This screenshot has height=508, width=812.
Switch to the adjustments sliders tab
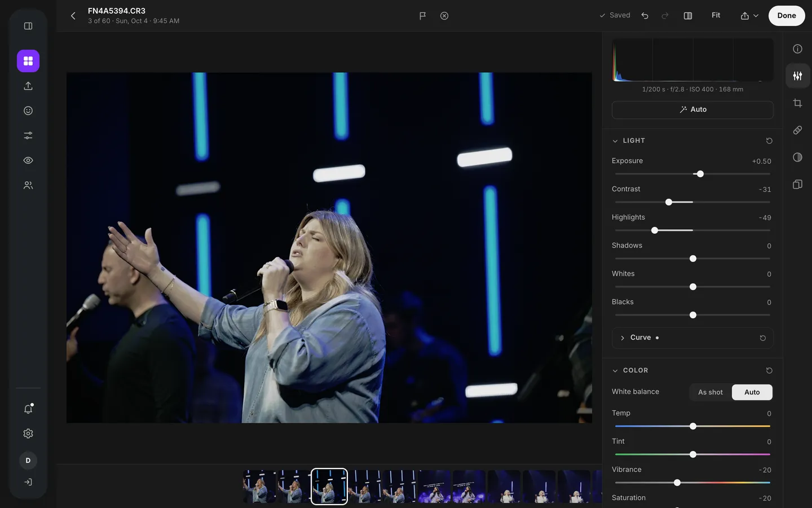[797, 76]
